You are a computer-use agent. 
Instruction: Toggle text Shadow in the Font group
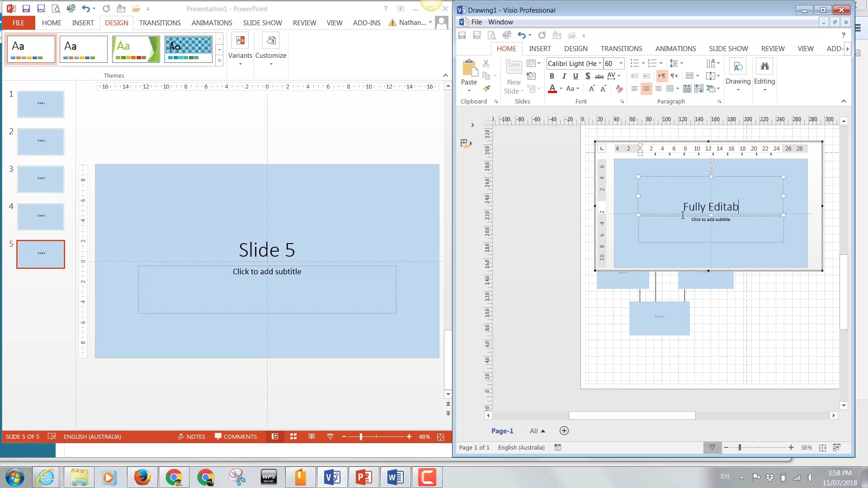click(587, 76)
